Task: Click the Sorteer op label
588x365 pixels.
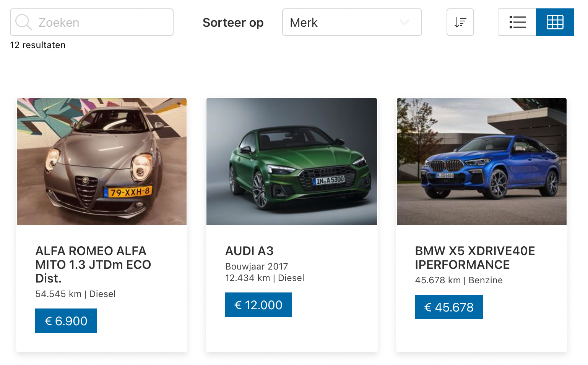Action: click(233, 23)
